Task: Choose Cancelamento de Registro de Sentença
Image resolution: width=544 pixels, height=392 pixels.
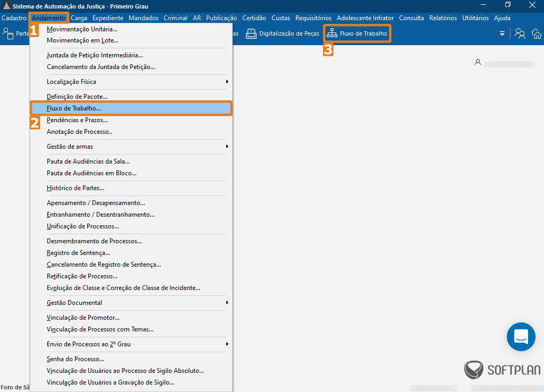Action: 131,265
